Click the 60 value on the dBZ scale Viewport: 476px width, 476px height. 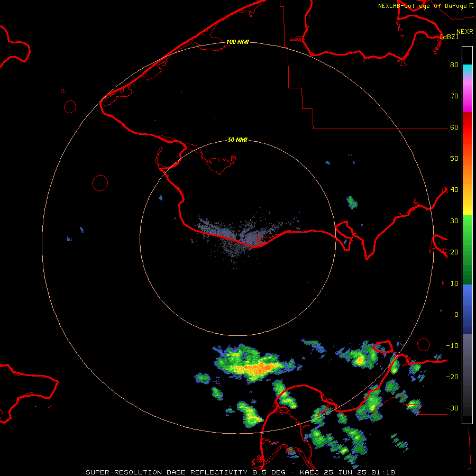pos(454,127)
